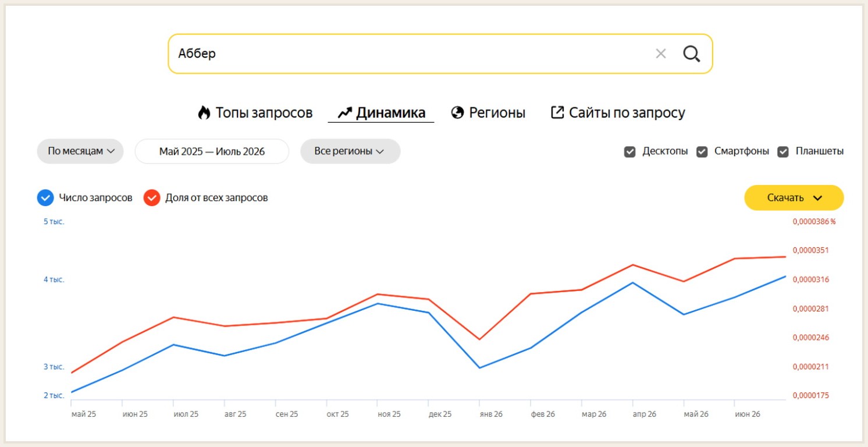The image size is (868, 447).
Task: Click the search field containing Аббер
Action: (x=440, y=54)
